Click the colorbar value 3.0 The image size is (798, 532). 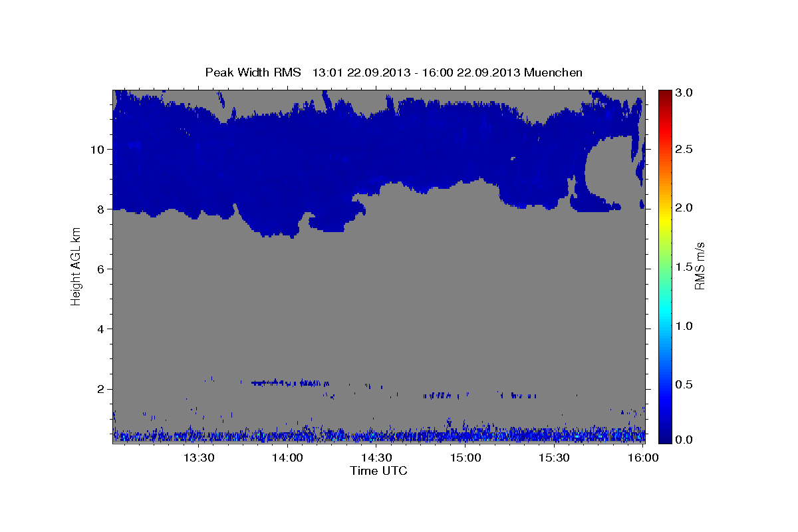click(684, 93)
